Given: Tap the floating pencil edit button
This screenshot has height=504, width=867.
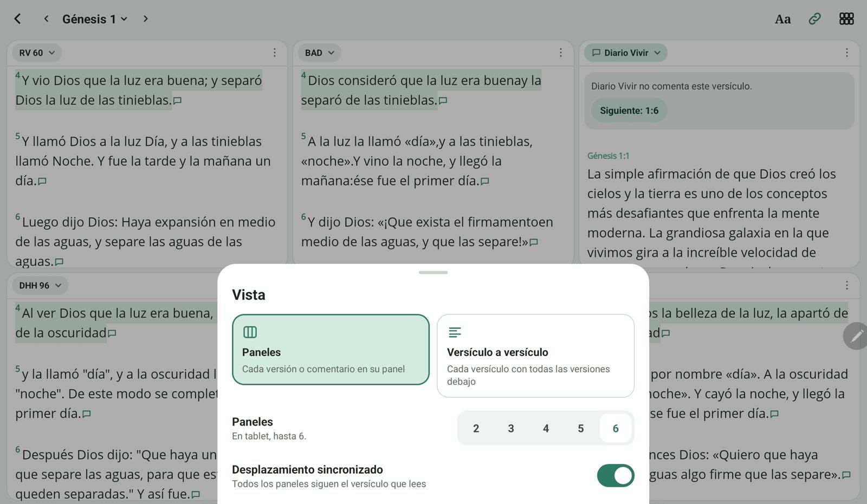Looking at the screenshot, I should coord(856,336).
